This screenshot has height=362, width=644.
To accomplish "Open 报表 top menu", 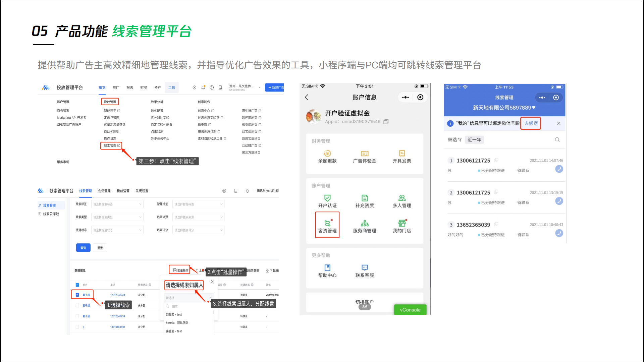I will tap(130, 87).
